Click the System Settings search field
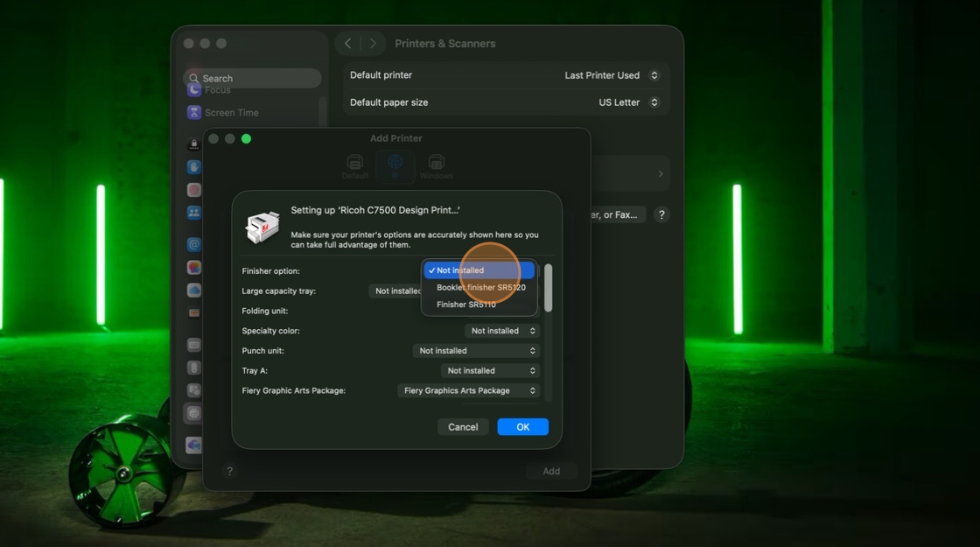 point(253,78)
